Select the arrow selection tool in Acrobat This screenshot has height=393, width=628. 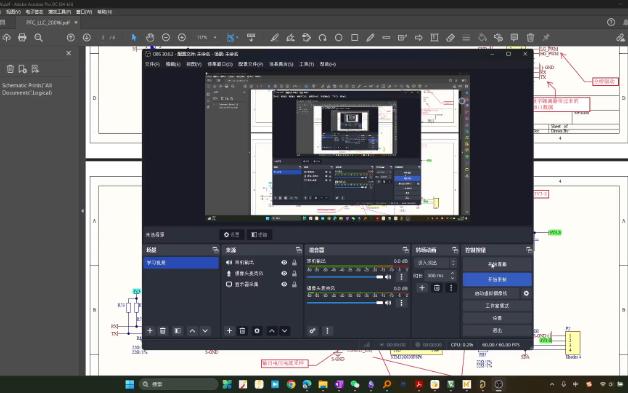pyautogui.click(x=134, y=38)
